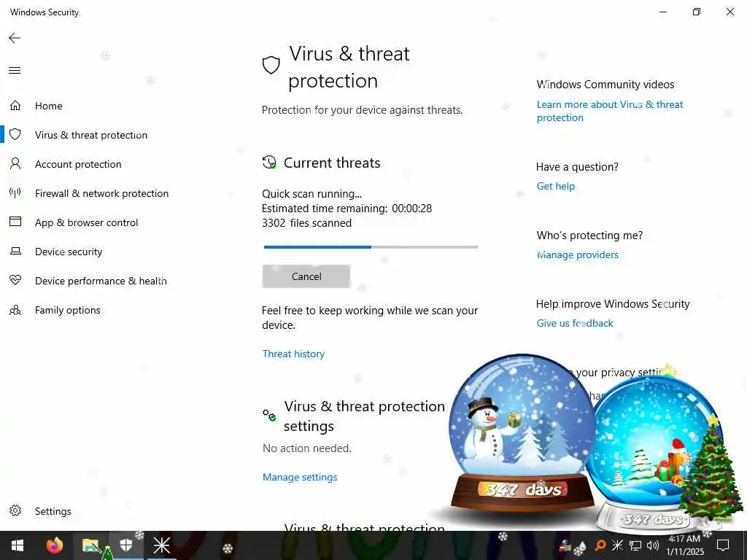Screen dimensions: 747x560
Task: Select Virus & threat protection menu item
Action: coord(91,135)
